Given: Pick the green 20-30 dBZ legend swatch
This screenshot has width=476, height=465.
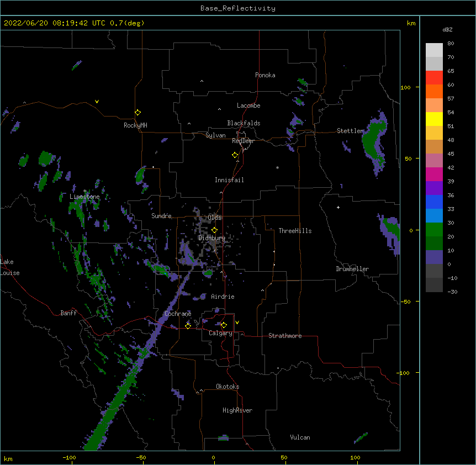Looking at the screenshot, I should 434,230.
